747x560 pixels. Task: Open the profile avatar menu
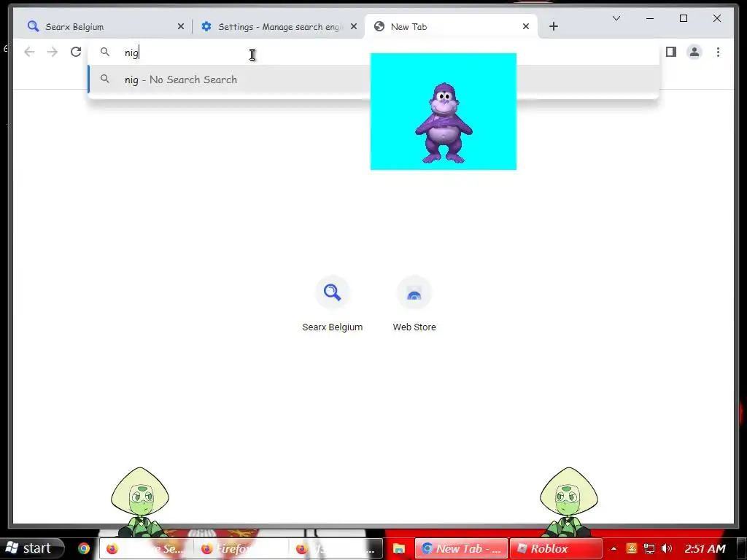click(694, 52)
